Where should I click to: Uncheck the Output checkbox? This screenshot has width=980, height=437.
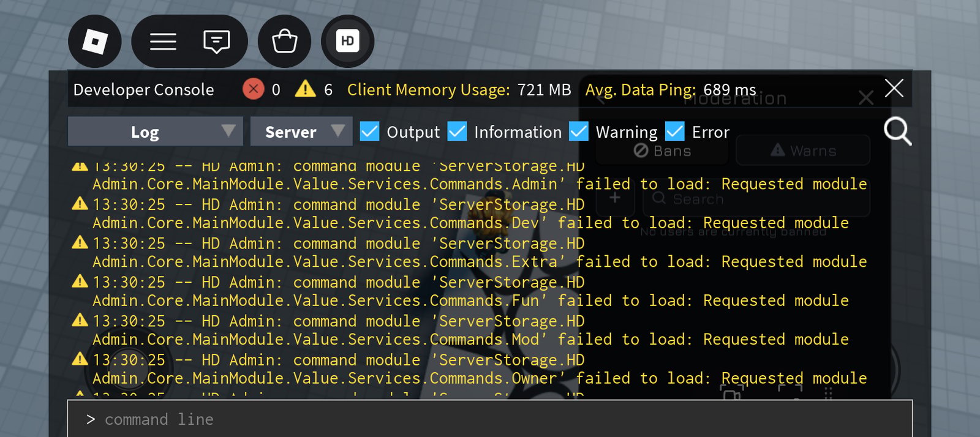tap(369, 131)
